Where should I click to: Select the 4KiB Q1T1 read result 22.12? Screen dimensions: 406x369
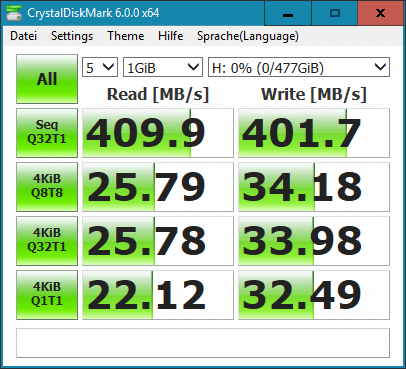click(158, 295)
